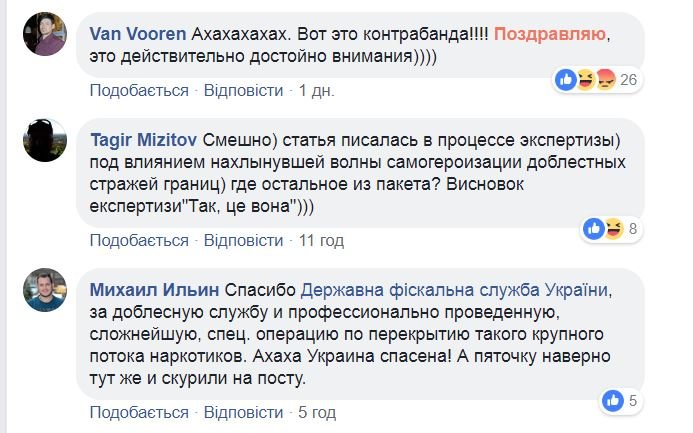
Task: Click the 8 reactions icons on Tagir's comment
Action: click(x=603, y=229)
